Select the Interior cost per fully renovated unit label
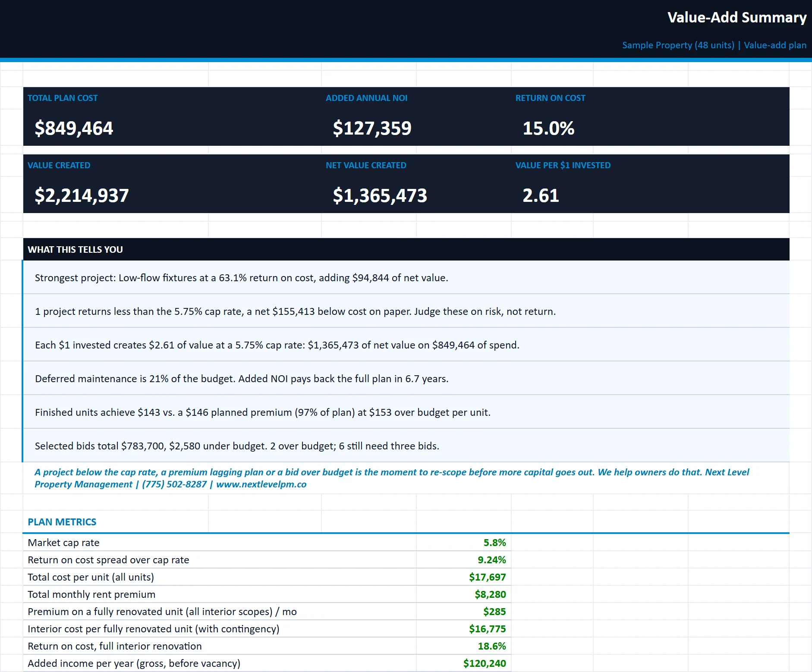The height and width of the screenshot is (672, 812). click(x=154, y=629)
